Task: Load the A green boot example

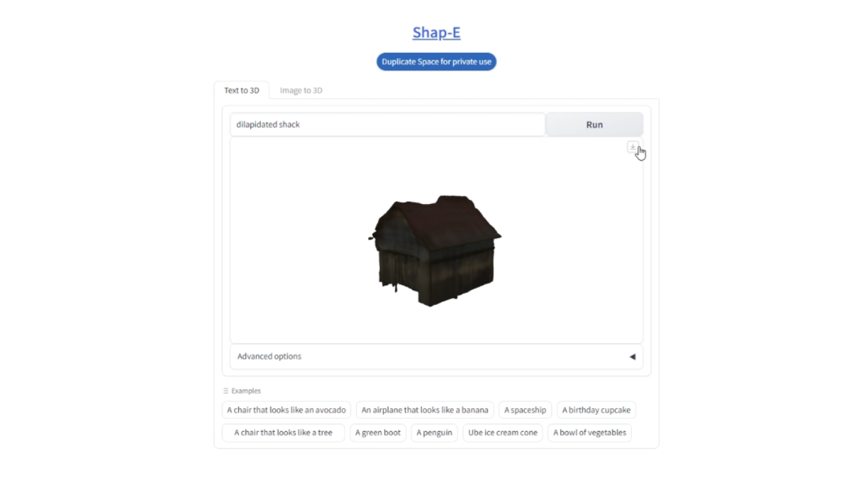Action: tap(378, 432)
